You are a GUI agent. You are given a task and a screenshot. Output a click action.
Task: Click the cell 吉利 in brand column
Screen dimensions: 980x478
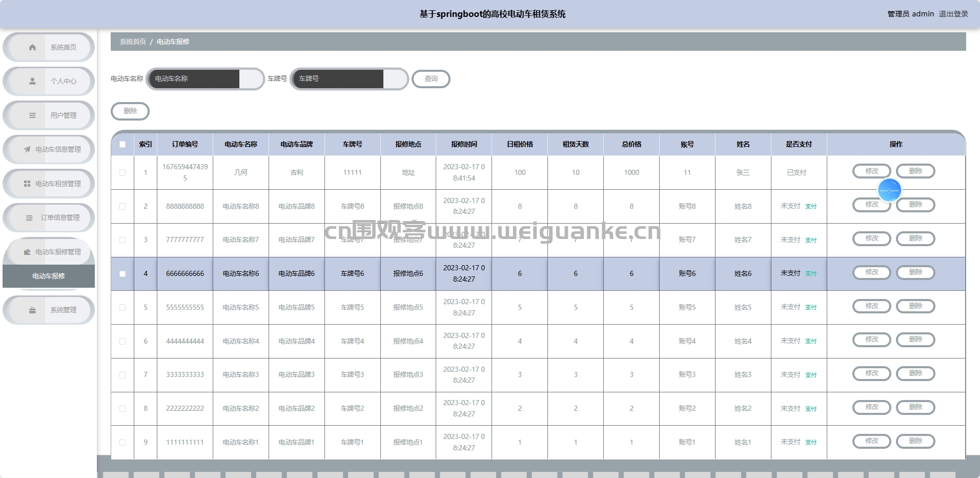297,172
